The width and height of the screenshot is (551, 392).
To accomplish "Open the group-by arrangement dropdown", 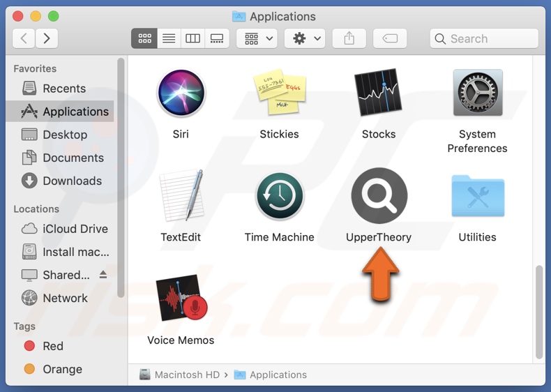I will pos(257,38).
